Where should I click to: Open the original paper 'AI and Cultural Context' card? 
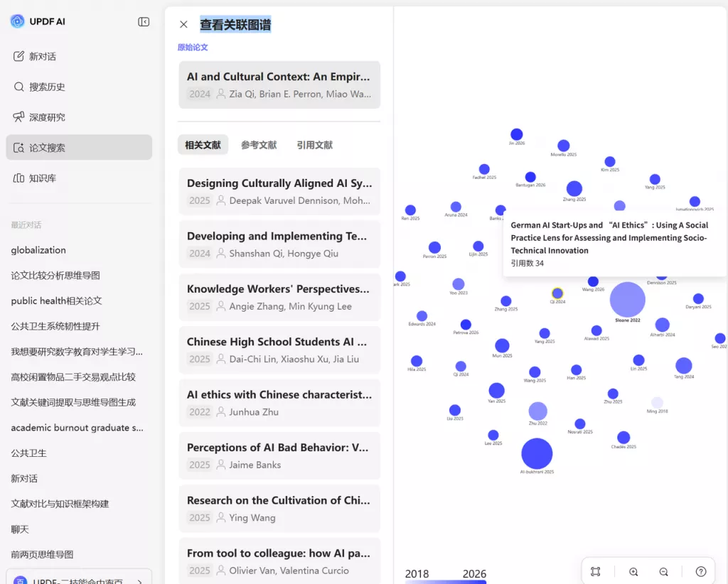279,85
